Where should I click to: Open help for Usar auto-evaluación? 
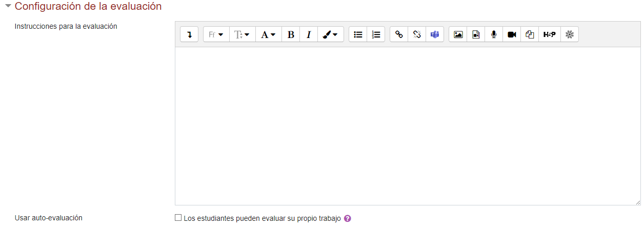[x=348, y=218]
